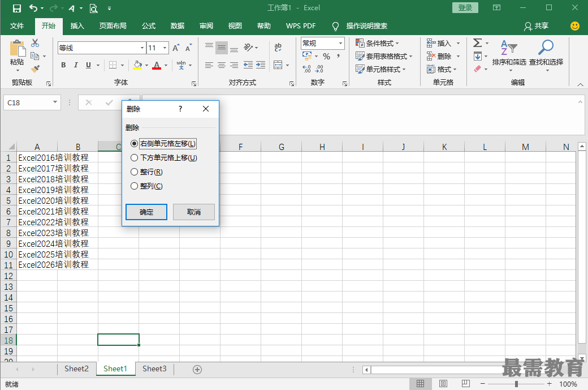Click the Orientation text angle icon
This screenshot has width=588, height=390.
pos(248,48)
